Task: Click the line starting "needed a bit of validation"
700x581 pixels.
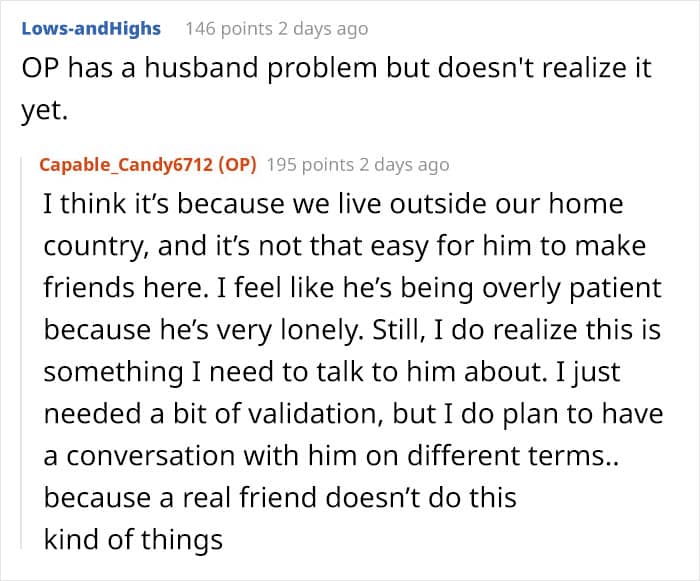Action: (352, 414)
